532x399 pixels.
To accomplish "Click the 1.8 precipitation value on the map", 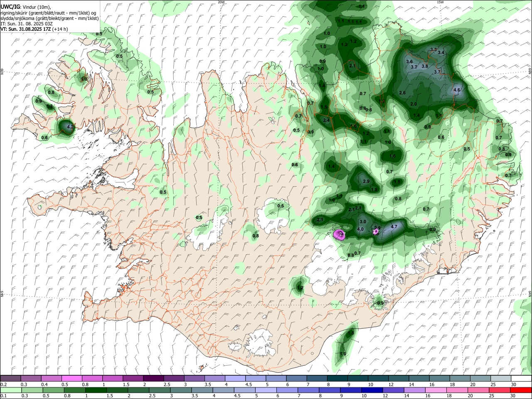I will (374, 190).
